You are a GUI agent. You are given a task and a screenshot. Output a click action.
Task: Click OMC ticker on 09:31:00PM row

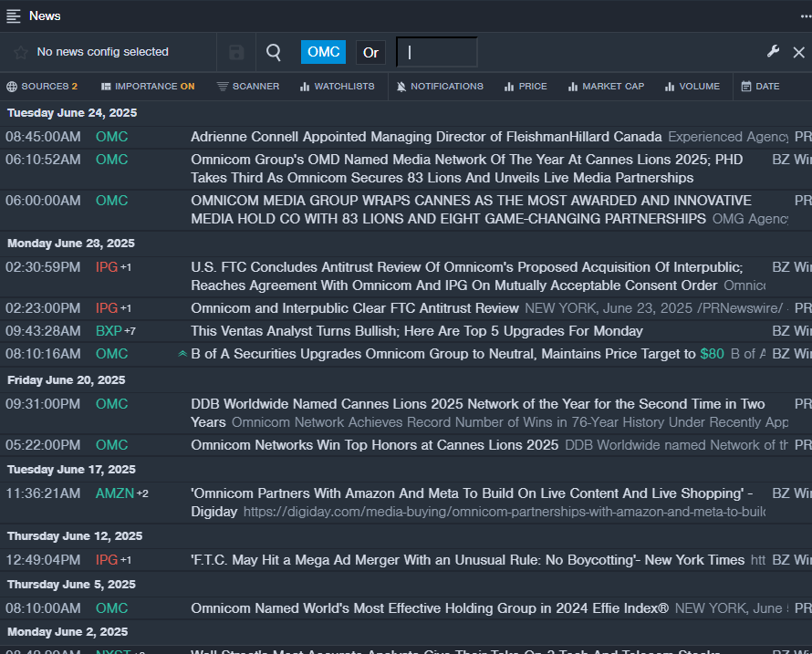112,404
